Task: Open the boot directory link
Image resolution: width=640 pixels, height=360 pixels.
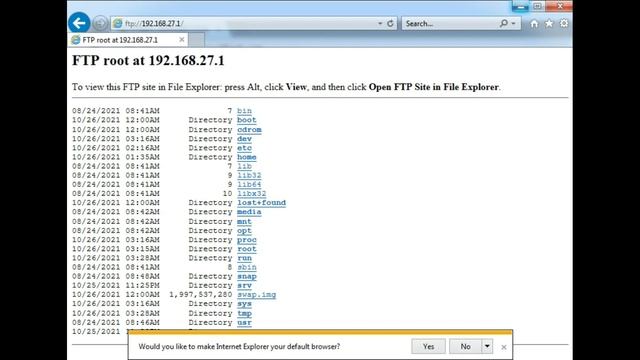Action: [x=247, y=120]
